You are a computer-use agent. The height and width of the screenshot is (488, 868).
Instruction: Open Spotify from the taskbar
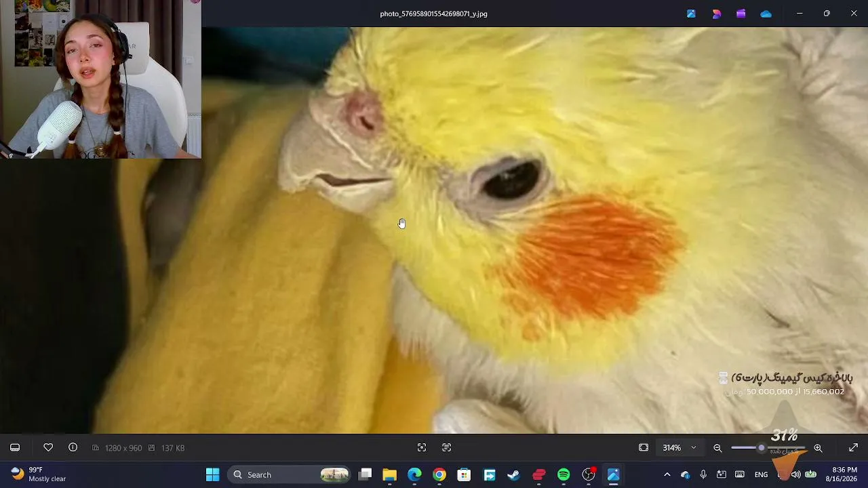[564, 474]
